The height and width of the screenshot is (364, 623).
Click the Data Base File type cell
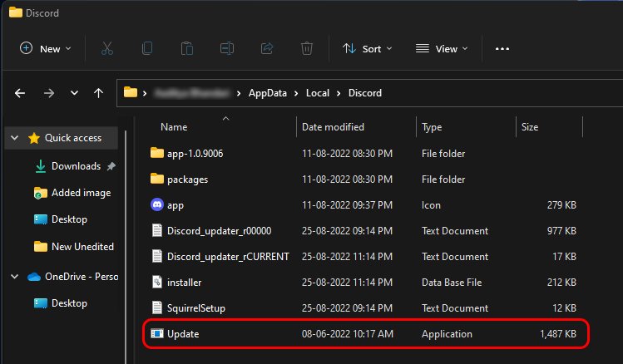(x=452, y=283)
